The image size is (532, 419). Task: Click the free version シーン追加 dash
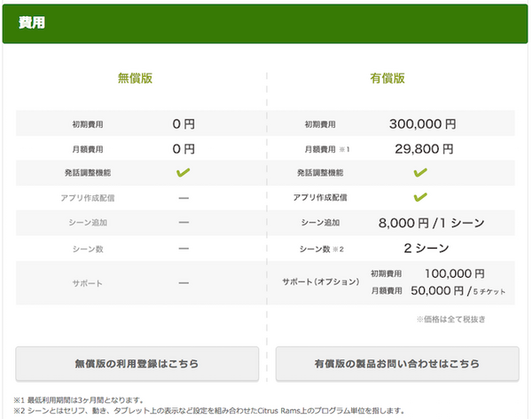[x=184, y=223]
